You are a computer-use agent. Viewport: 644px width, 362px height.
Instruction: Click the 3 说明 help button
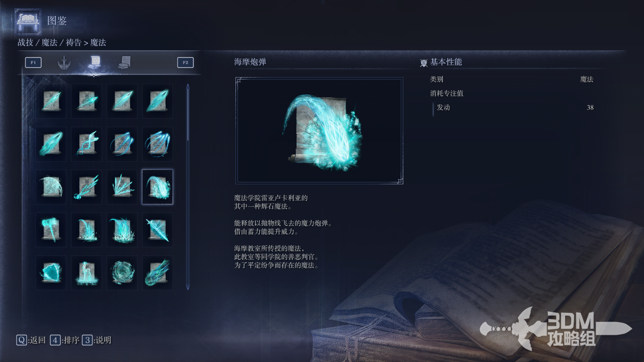tap(97, 340)
